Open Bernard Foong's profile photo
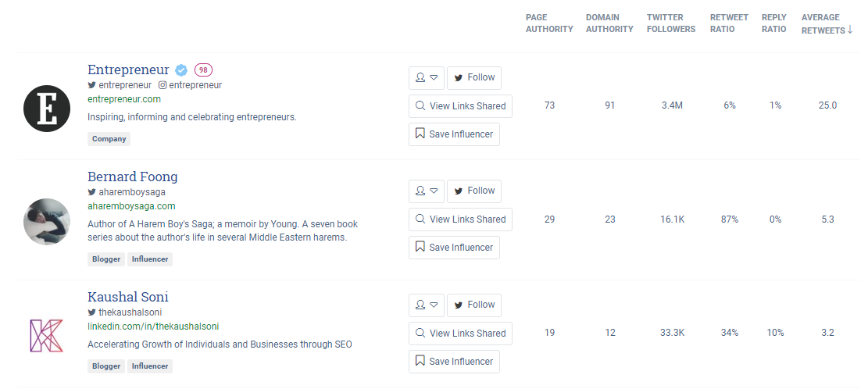Screen dimensions: 868x389 47,222
